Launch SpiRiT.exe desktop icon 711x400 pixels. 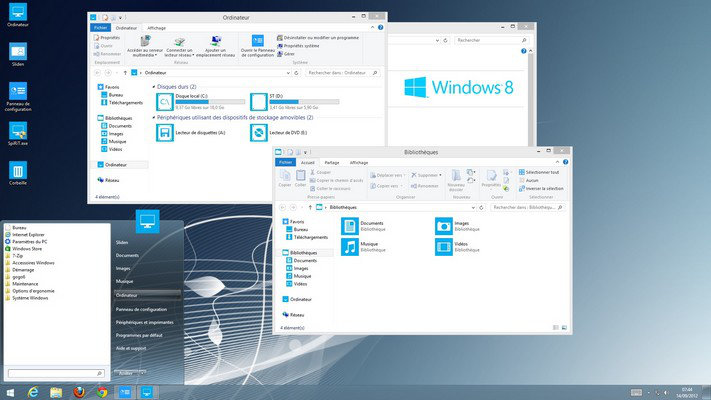[x=18, y=131]
